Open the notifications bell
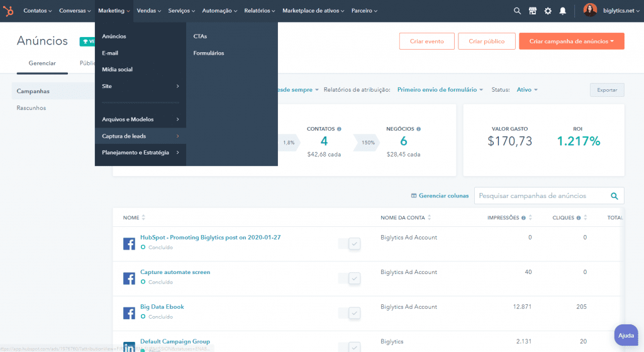Viewport: 644px width, 352px height. click(x=563, y=11)
